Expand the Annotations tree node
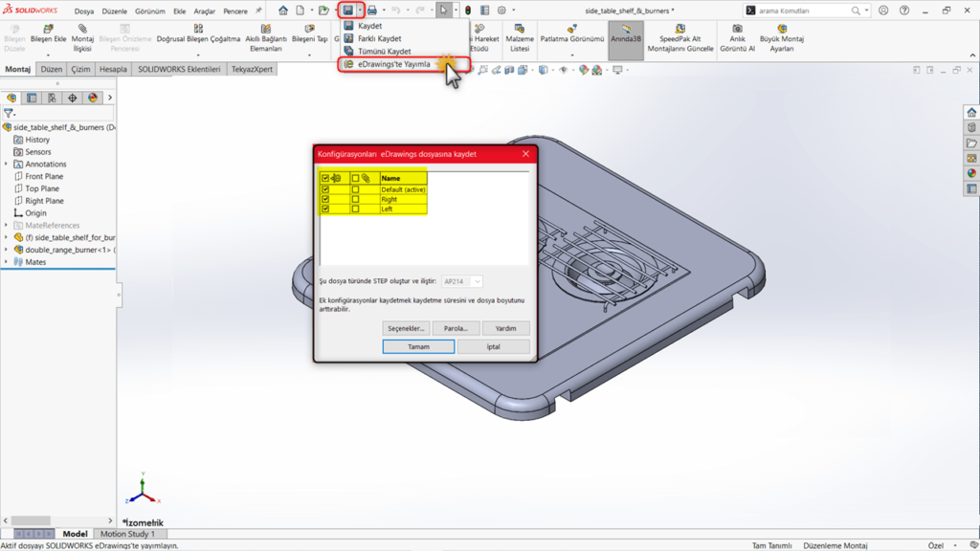This screenshot has width=980, height=551. (7, 165)
